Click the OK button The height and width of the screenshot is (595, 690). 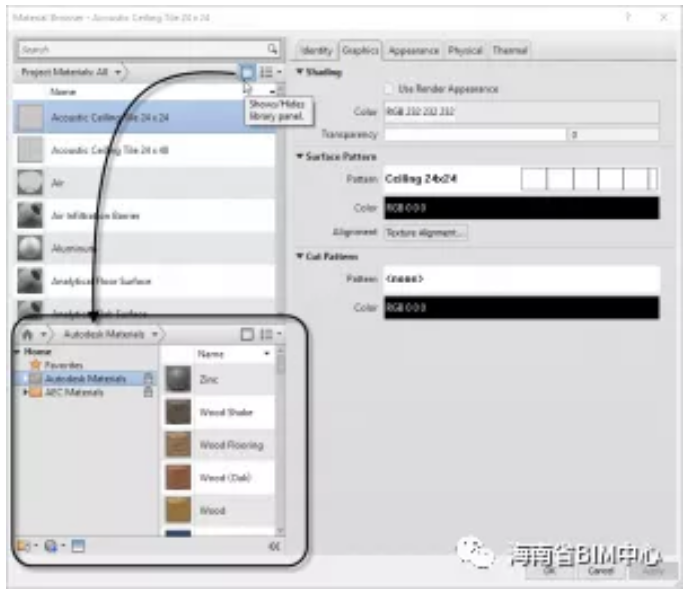549,571
